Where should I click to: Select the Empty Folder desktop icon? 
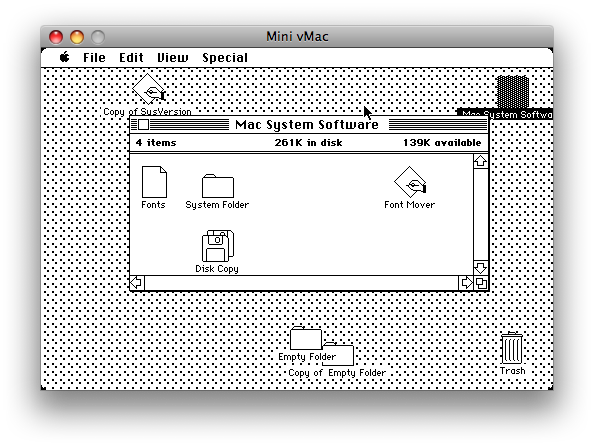(x=306, y=338)
